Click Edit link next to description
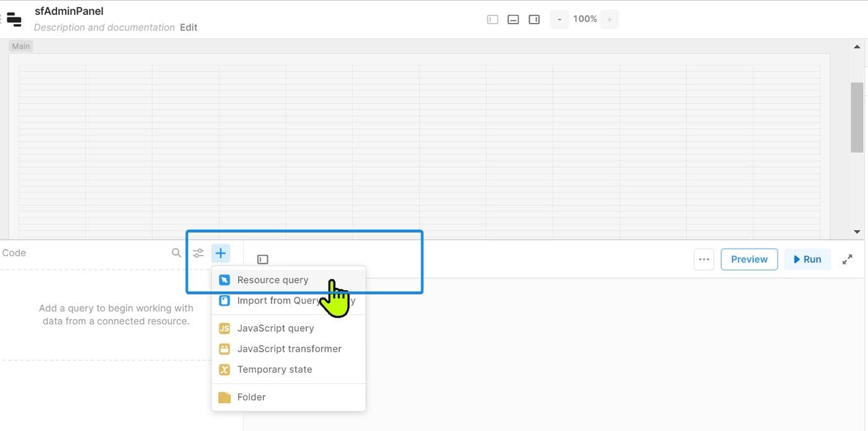Image resolution: width=868 pixels, height=431 pixels. pos(188,27)
